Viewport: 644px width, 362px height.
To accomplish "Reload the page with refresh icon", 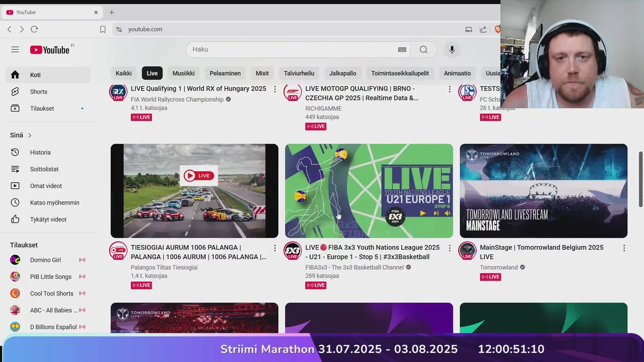I will click(34, 29).
